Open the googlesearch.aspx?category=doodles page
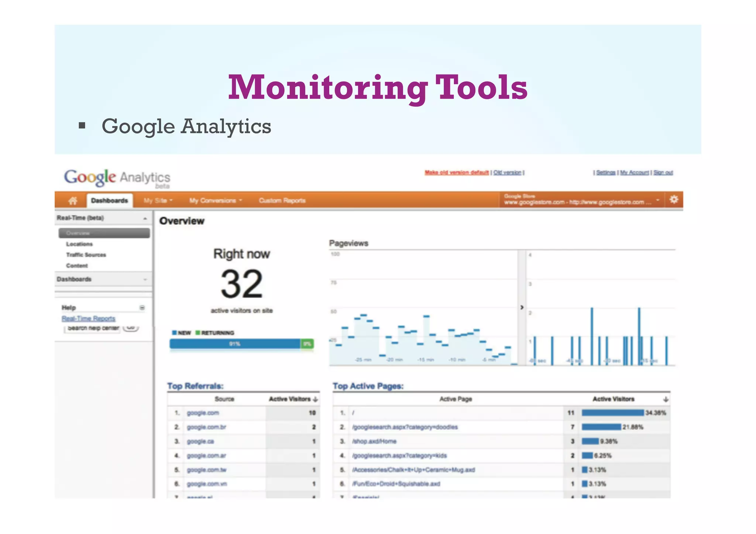Screen dimensions: 756x534 405,427
